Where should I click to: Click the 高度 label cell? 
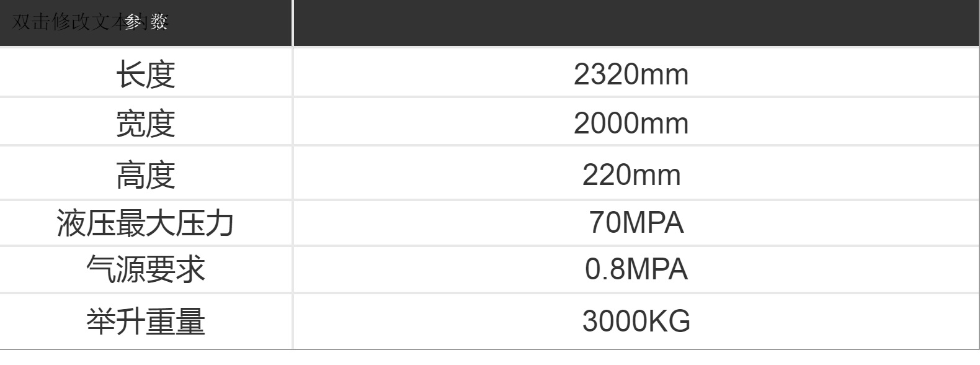(x=146, y=174)
